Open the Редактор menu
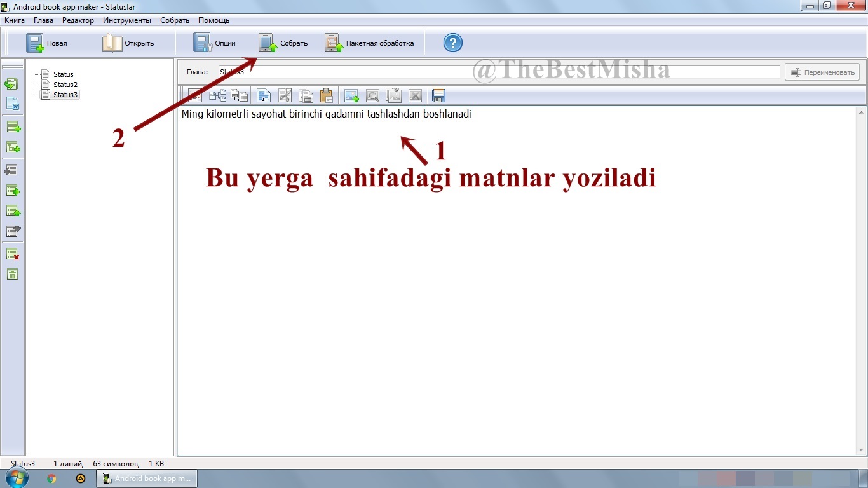The width and height of the screenshot is (868, 488). (78, 20)
